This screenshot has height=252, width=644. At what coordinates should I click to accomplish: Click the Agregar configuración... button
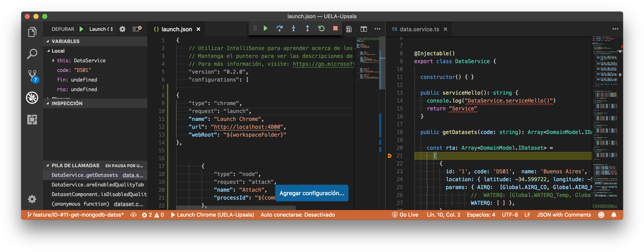311,193
